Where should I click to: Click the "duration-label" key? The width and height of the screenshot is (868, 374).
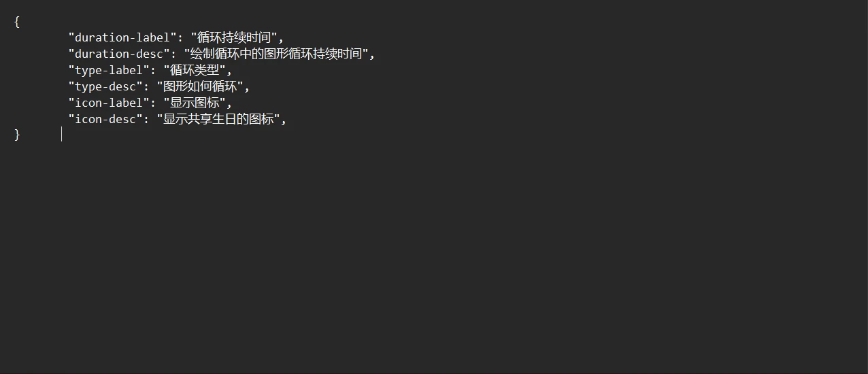tap(119, 38)
